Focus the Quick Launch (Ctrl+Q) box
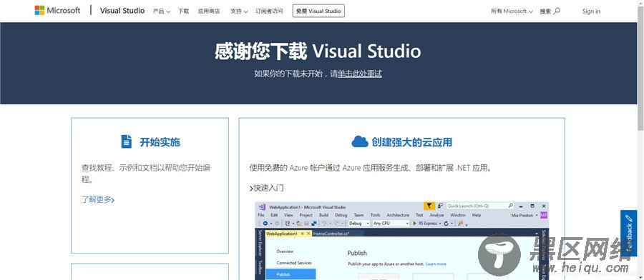Screen dimensions: 644x280 tap(480, 206)
